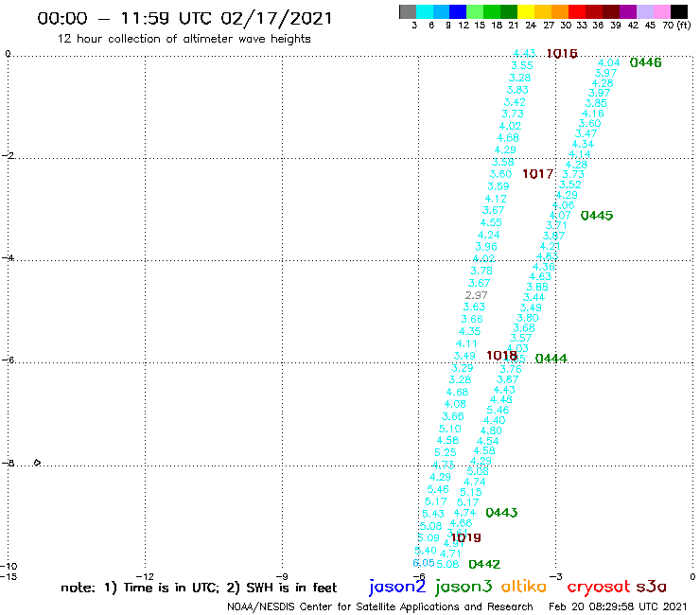The image size is (700, 615).
Task: Pick the pink 70 ft legend swatch
Action: [661, 11]
